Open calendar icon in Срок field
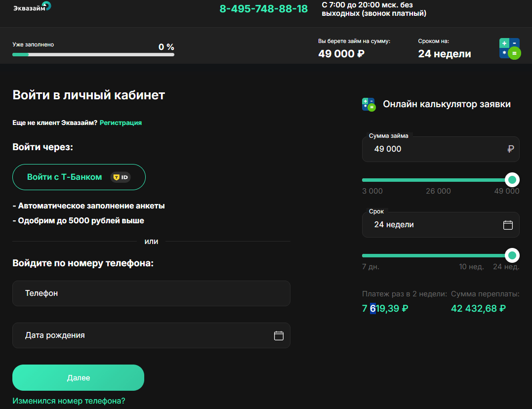This screenshot has width=532, height=409. click(508, 225)
